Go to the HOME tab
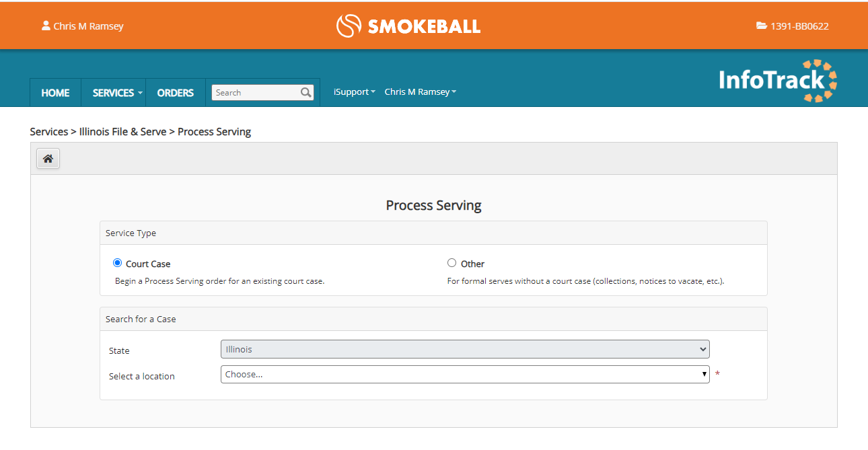Screen dimensions: 868x450 tap(55, 93)
